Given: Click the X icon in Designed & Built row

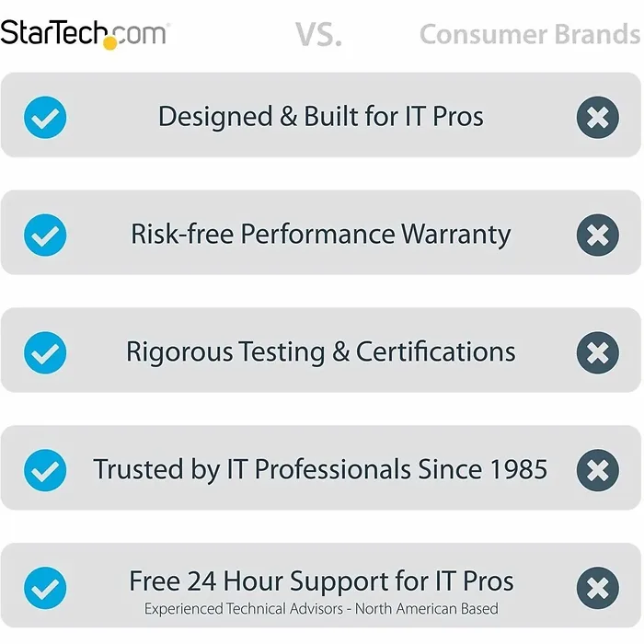Looking at the screenshot, I should tap(597, 118).
